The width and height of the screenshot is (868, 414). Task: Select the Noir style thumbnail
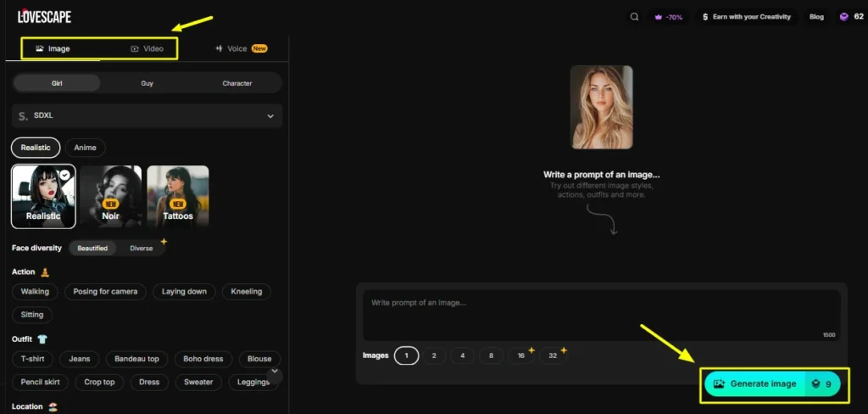coord(111,196)
